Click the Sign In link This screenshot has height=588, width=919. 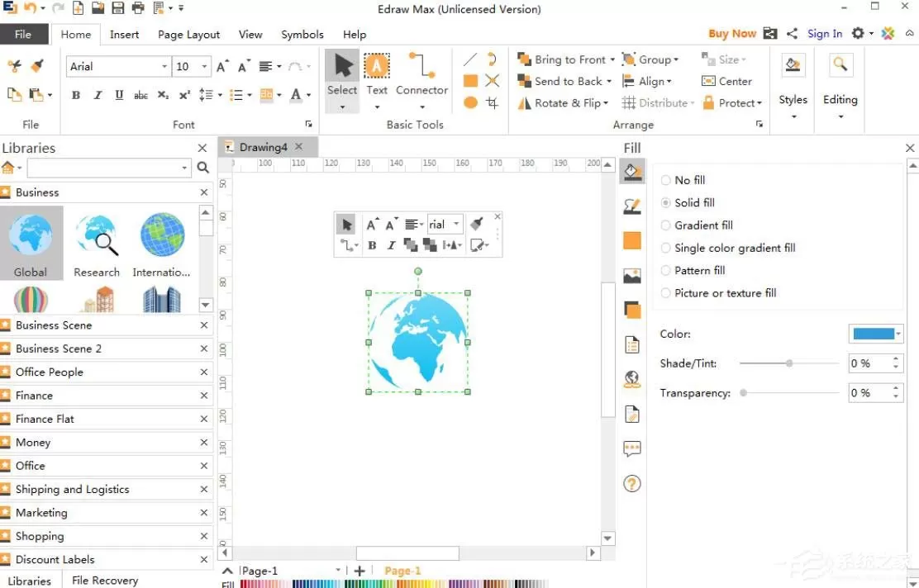pos(825,34)
